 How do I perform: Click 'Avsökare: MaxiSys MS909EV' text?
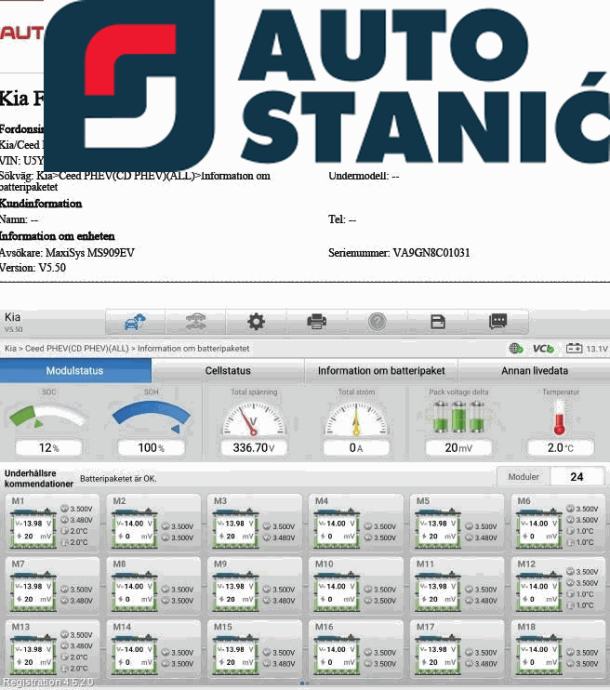pos(67,253)
